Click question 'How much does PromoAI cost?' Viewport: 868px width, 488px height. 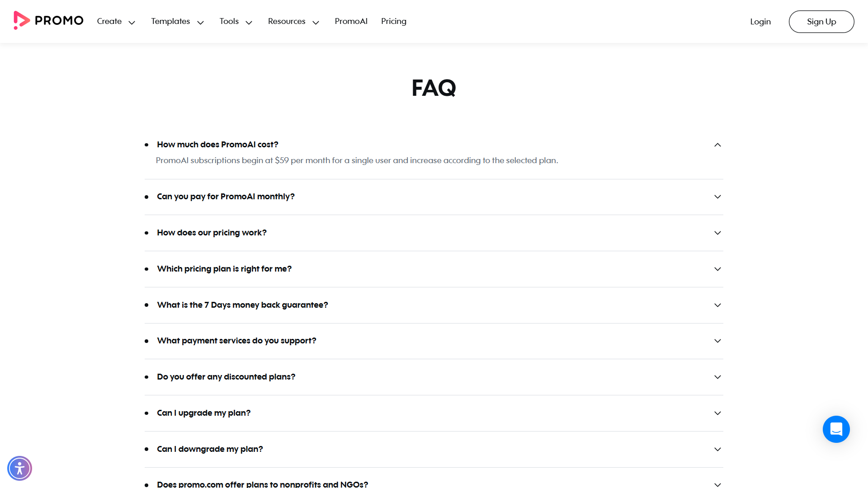217,145
